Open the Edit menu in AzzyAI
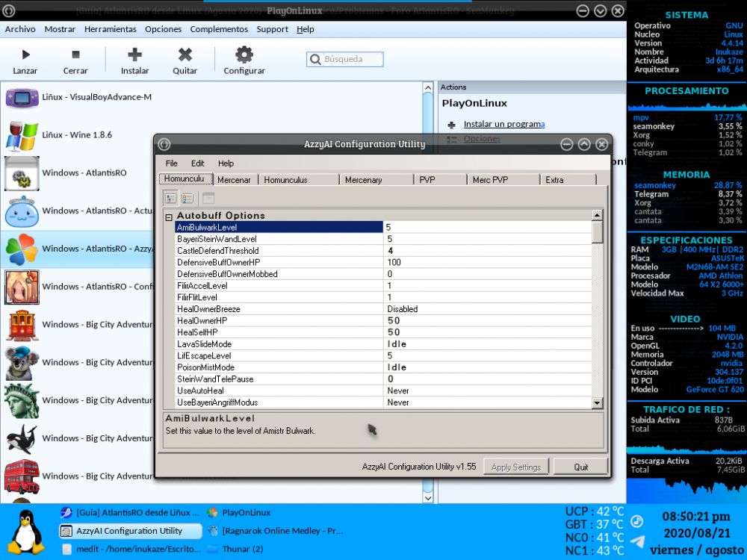747x560 pixels. pos(197,164)
